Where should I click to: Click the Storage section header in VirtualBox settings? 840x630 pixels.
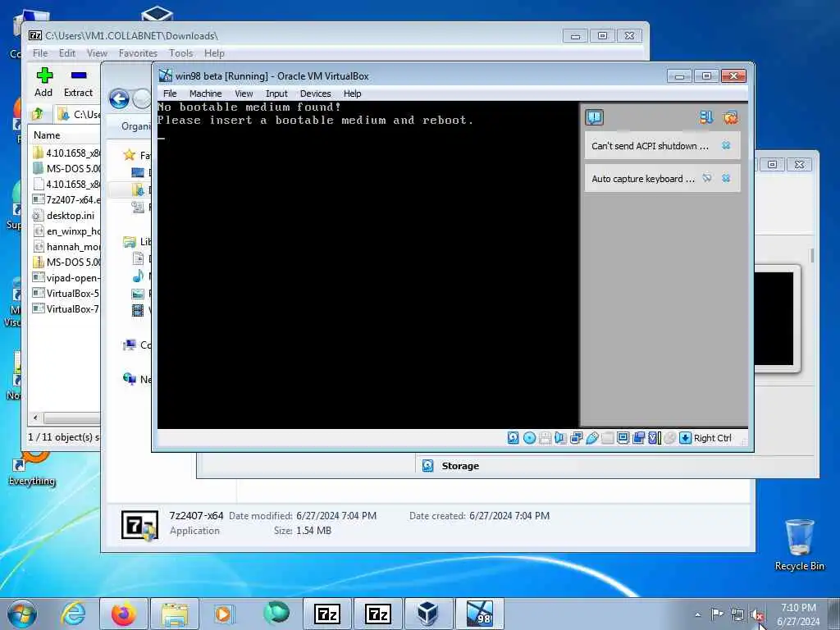[460, 466]
